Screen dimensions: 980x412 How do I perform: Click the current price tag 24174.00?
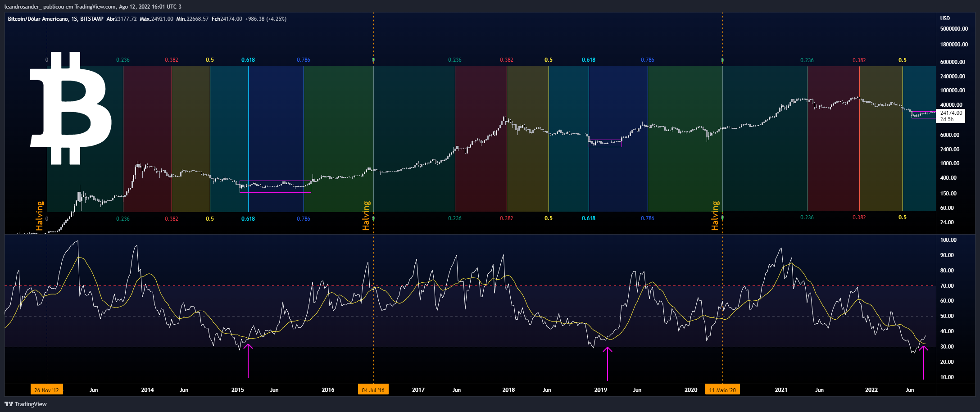pos(951,113)
